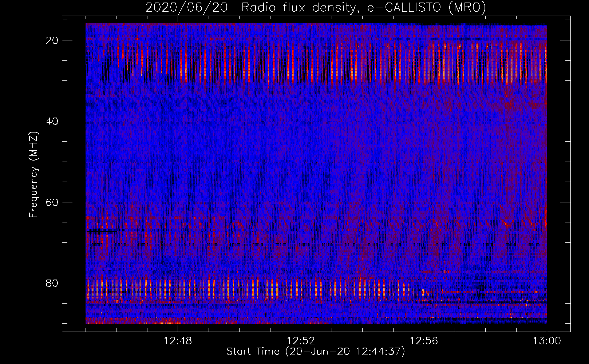
Task: Click the 40 frequency tick label
Action: [x=52, y=121]
